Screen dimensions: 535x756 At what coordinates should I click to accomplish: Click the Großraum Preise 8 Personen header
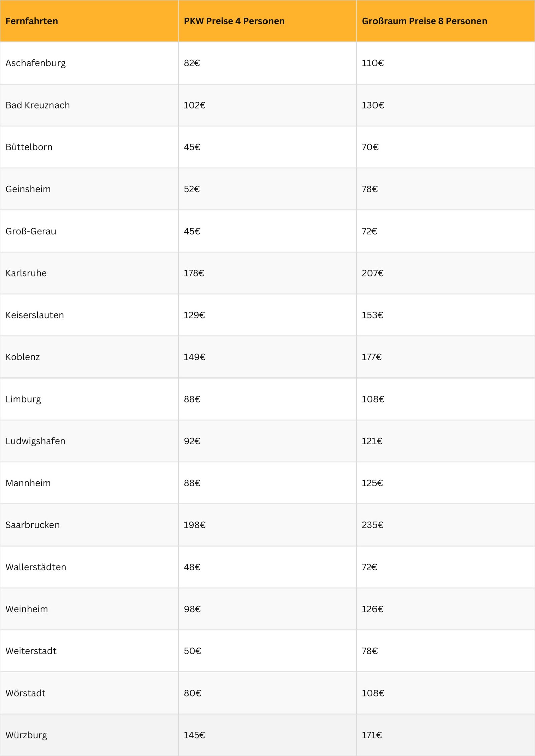[424, 21]
